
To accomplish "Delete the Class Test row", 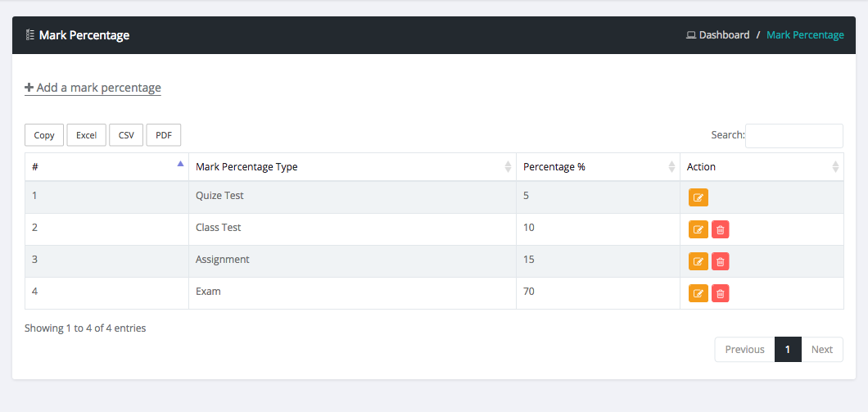I will (720, 229).
